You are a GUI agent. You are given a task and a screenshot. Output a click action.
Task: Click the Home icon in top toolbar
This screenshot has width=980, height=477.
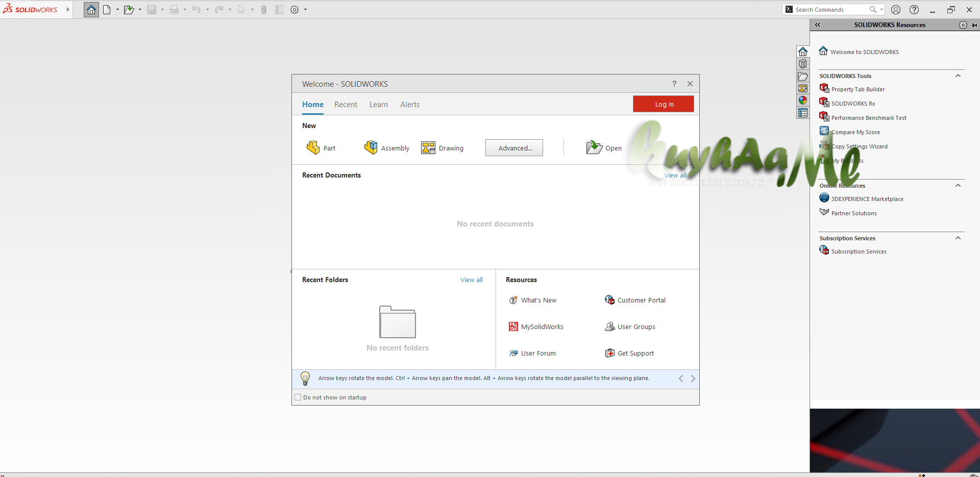(91, 10)
